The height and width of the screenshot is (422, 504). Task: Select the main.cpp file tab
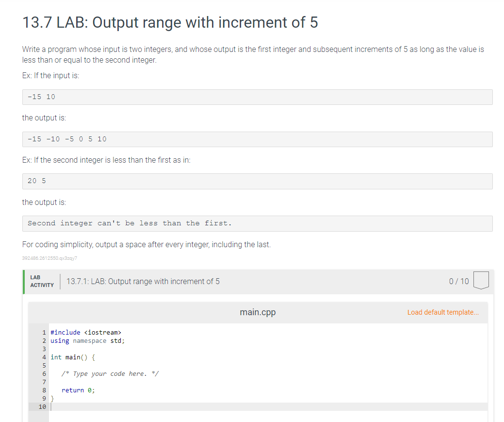258,312
